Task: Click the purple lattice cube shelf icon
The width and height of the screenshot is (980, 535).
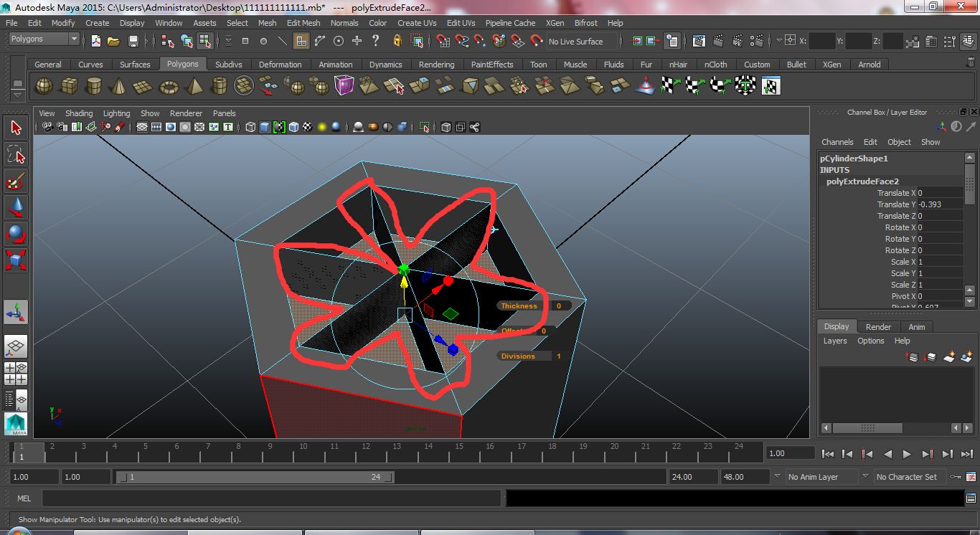Action: point(344,86)
